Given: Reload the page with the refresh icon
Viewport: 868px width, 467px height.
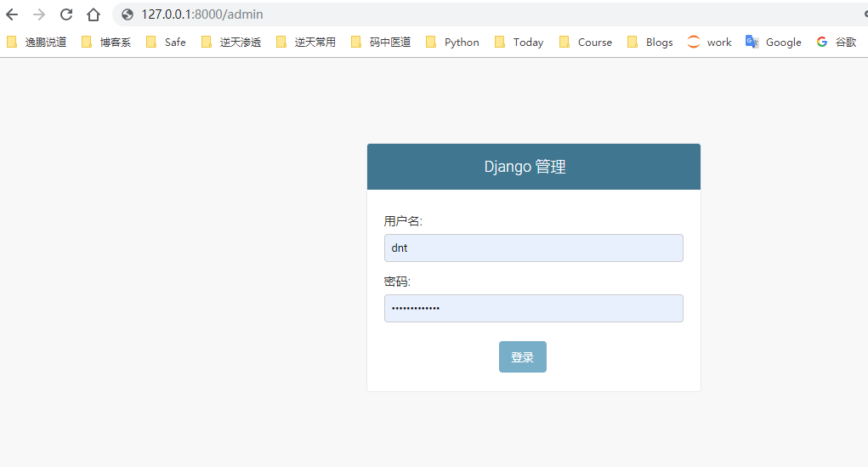Looking at the screenshot, I should click(66, 14).
